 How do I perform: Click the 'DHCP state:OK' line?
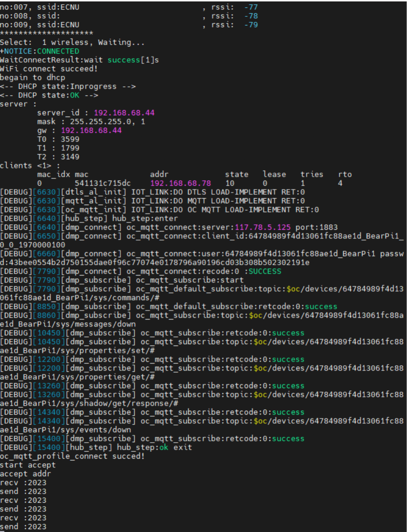coord(49,95)
